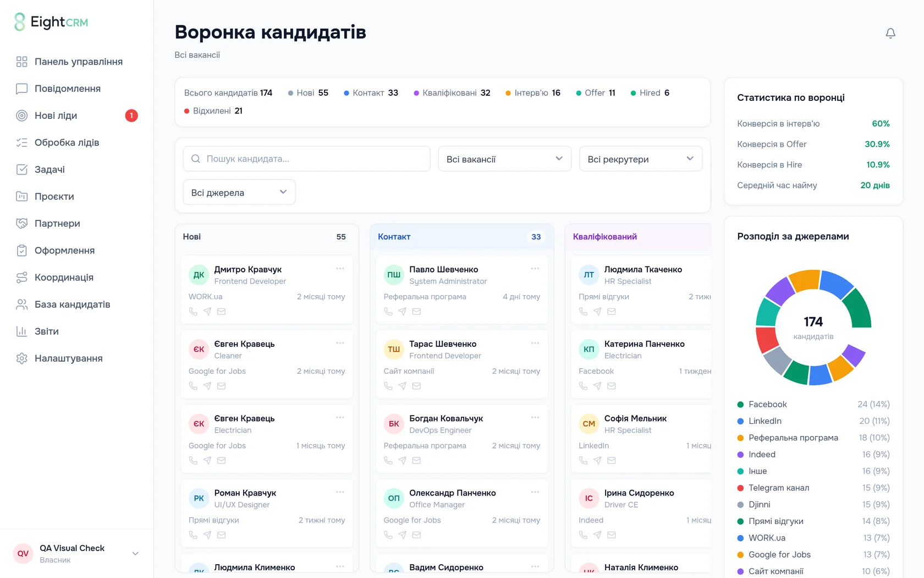Open more options for Дмитро Кравчук card
This screenshot has width=924, height=578.
(340, 269)
